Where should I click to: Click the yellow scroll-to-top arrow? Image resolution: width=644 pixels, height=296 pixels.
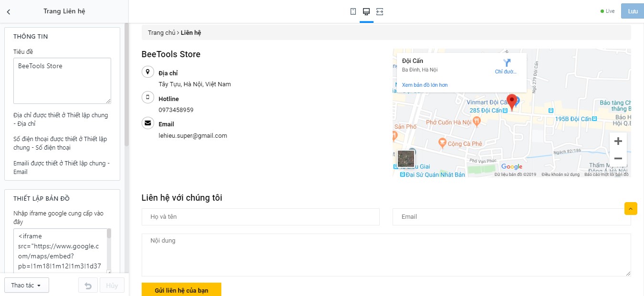point(631,208)
